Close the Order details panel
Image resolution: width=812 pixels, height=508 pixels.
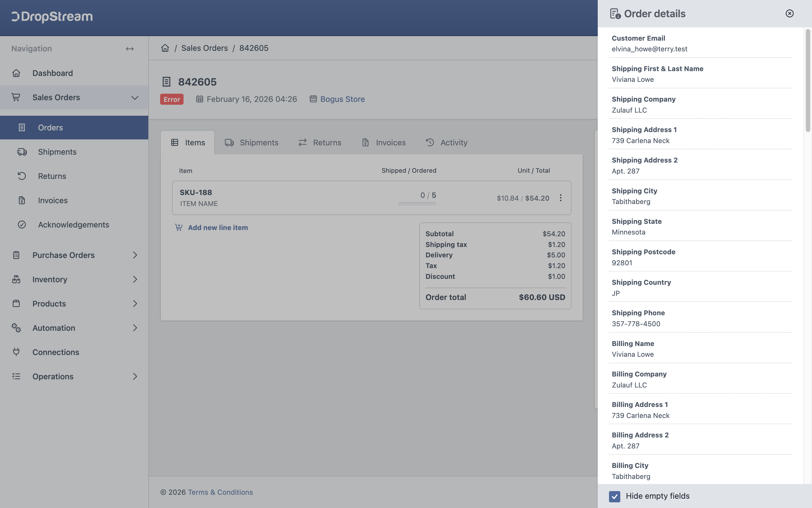(x=789, y=14)
